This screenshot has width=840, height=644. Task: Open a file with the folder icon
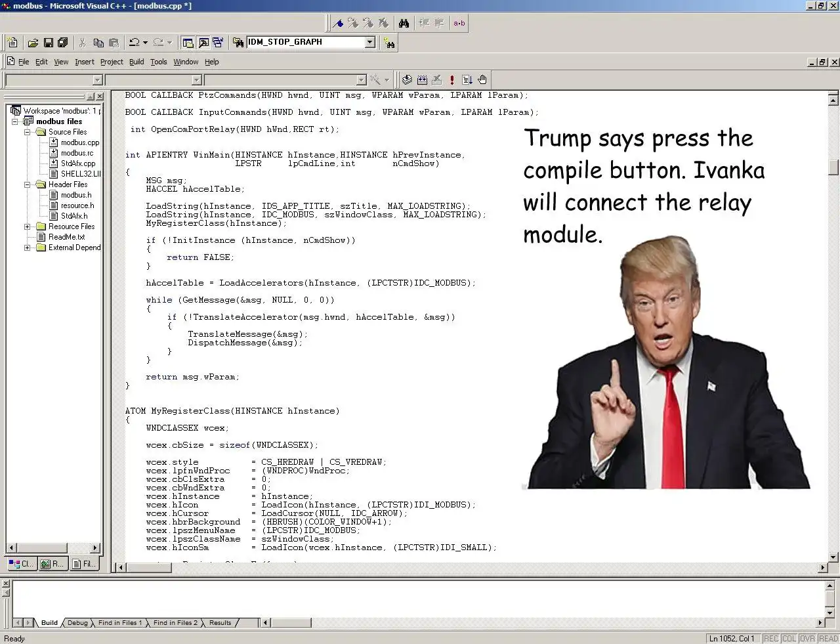33,43
